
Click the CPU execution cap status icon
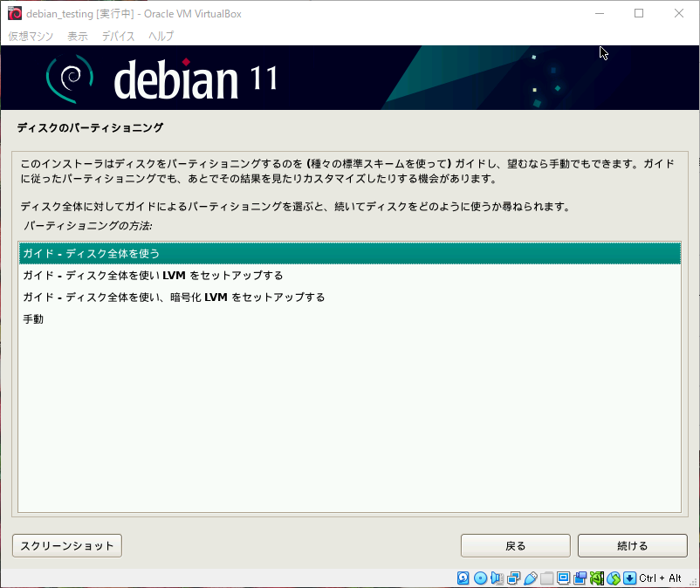[x=596, y=578]
